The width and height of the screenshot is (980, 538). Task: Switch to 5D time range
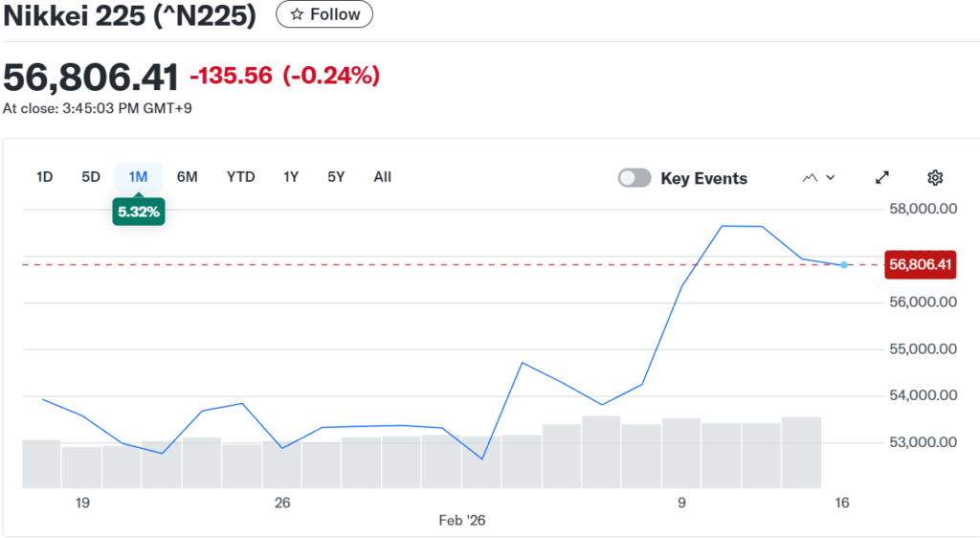pyautogui.click(x=91, y=176)
